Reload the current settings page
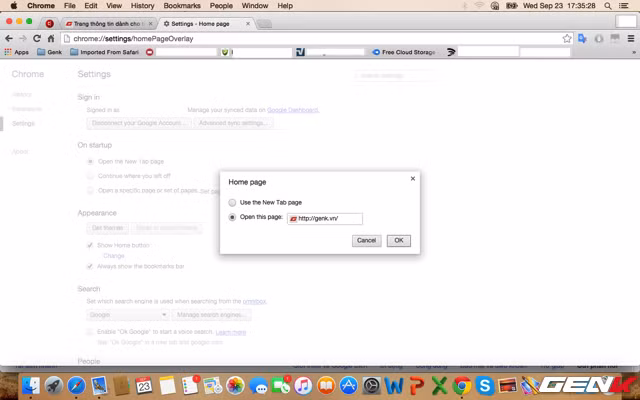This screenshot has width=640, height=400. coord(37,38)
